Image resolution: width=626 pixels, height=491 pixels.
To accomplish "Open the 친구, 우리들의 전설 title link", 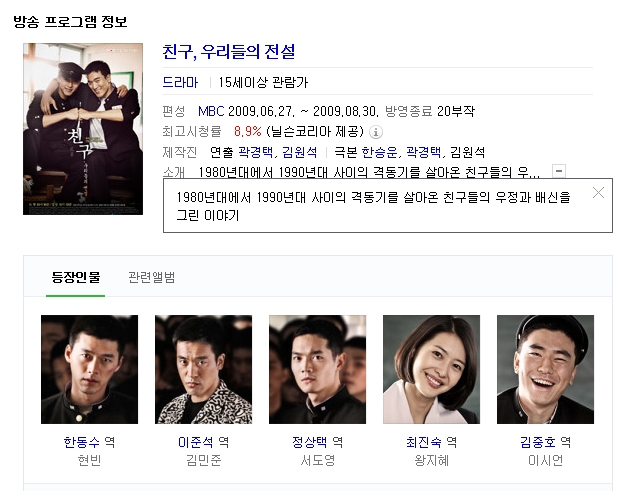I will coord(229,52).
